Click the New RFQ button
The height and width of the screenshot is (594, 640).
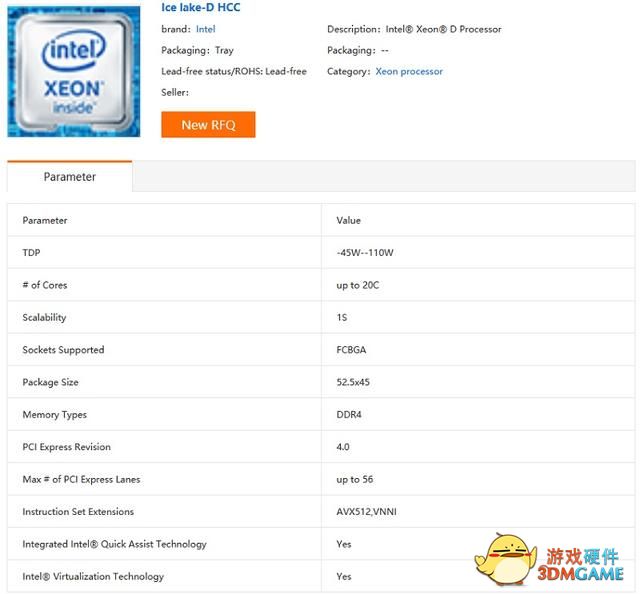pyautogui.click(x=208, y=125)
